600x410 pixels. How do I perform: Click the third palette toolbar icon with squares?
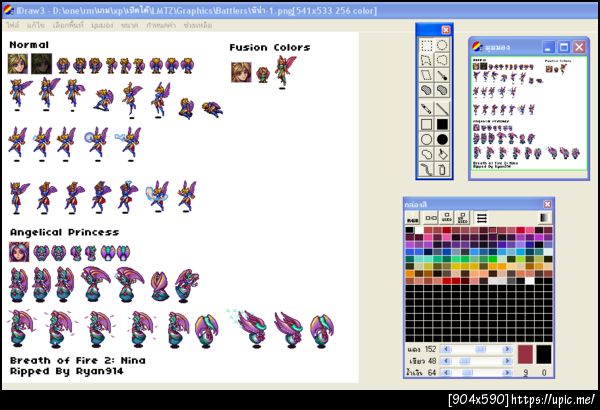(x=447, y=218)
